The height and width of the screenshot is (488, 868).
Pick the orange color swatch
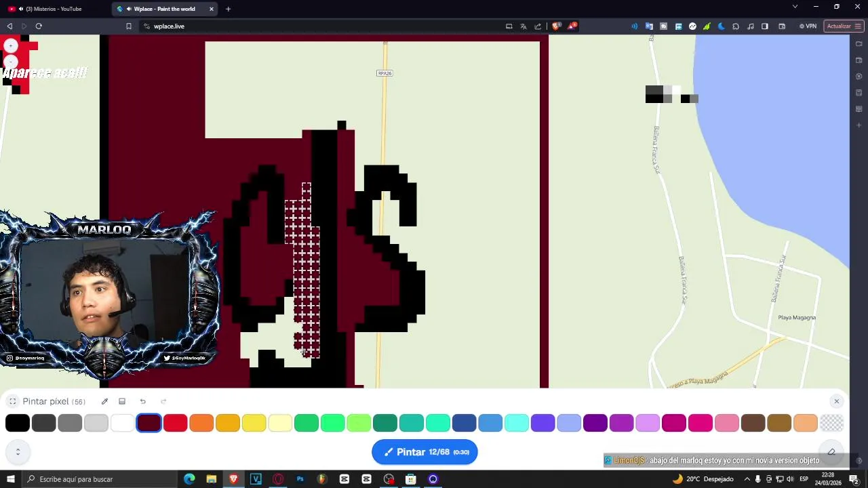(201, 423)
